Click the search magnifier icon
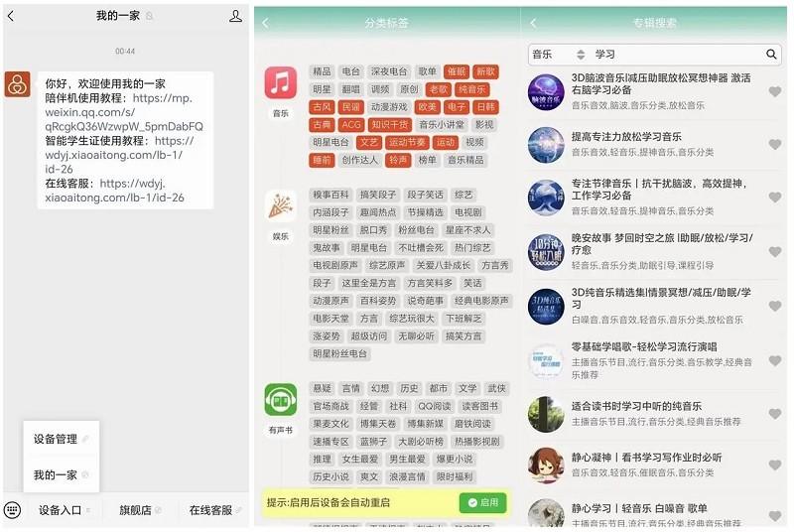The image size is (794, 532). (x=771, y=55)
